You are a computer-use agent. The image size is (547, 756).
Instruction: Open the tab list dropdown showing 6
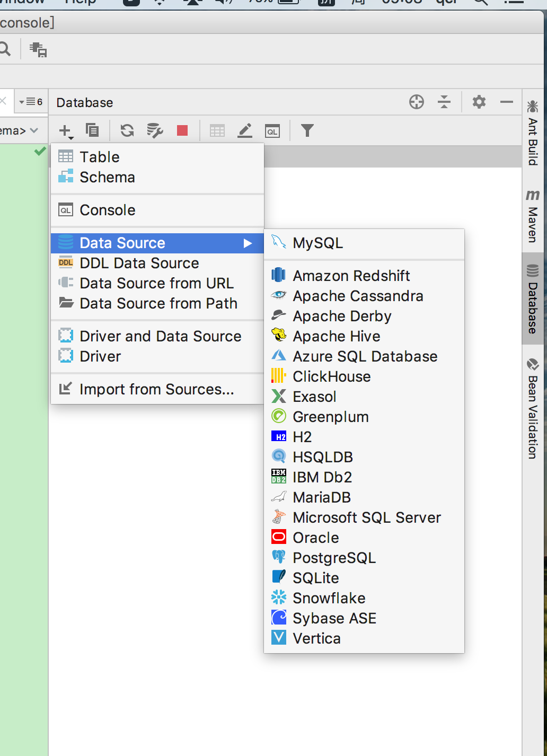31,102
